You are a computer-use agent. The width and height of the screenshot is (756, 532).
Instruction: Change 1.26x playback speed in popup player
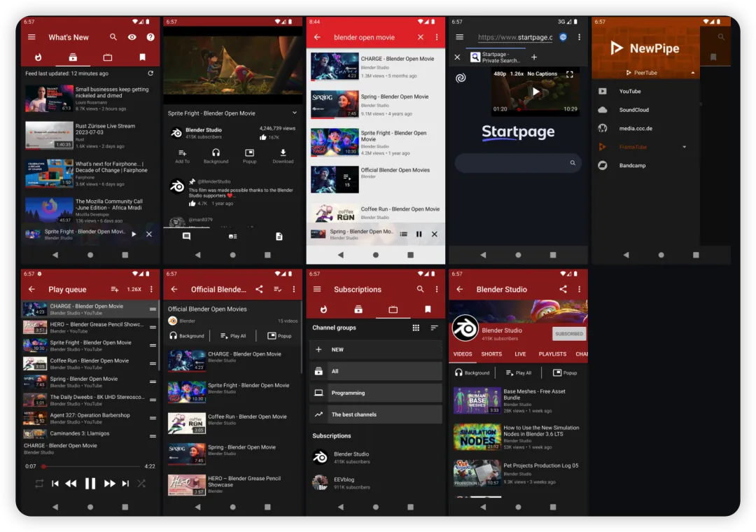click(x=517, y=73)
